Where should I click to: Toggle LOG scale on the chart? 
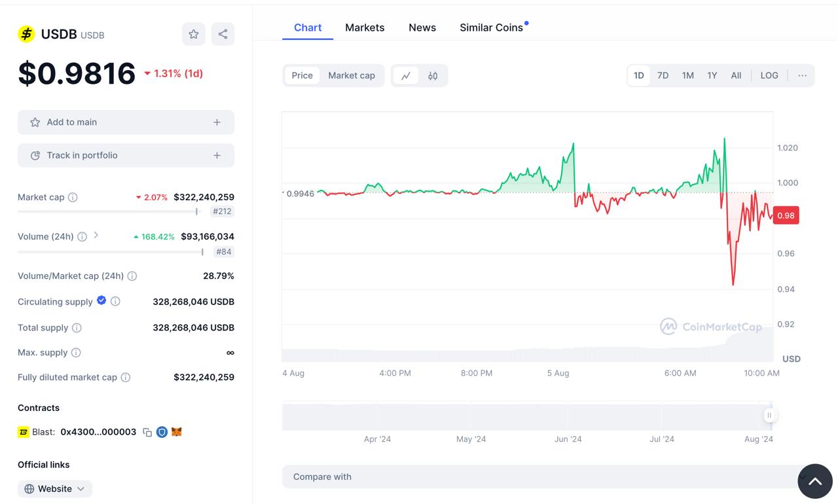pyautogui.click(x=769, y=75)
